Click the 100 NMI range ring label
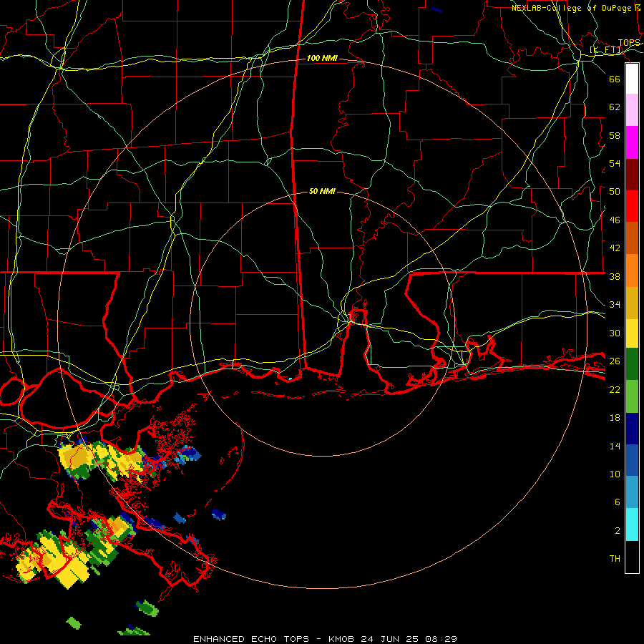This screenshot has height=644, width=644. click(322, 59)
